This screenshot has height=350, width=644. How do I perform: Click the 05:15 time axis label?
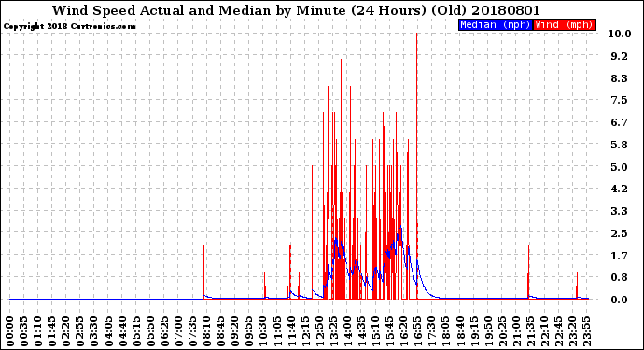click(137, 331)
